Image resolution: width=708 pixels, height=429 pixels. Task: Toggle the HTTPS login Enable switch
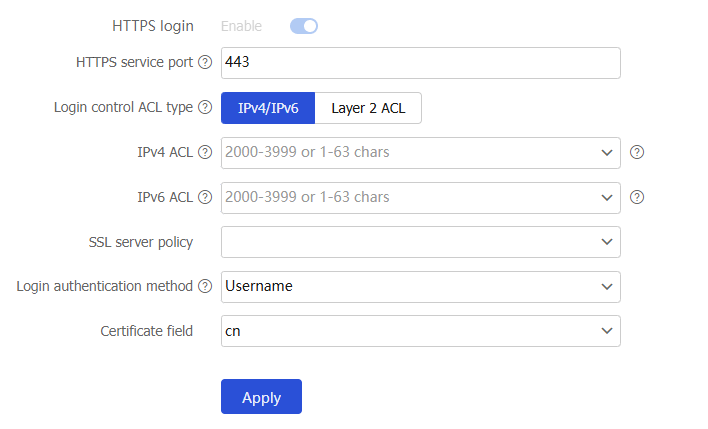[x=304, y=26]
